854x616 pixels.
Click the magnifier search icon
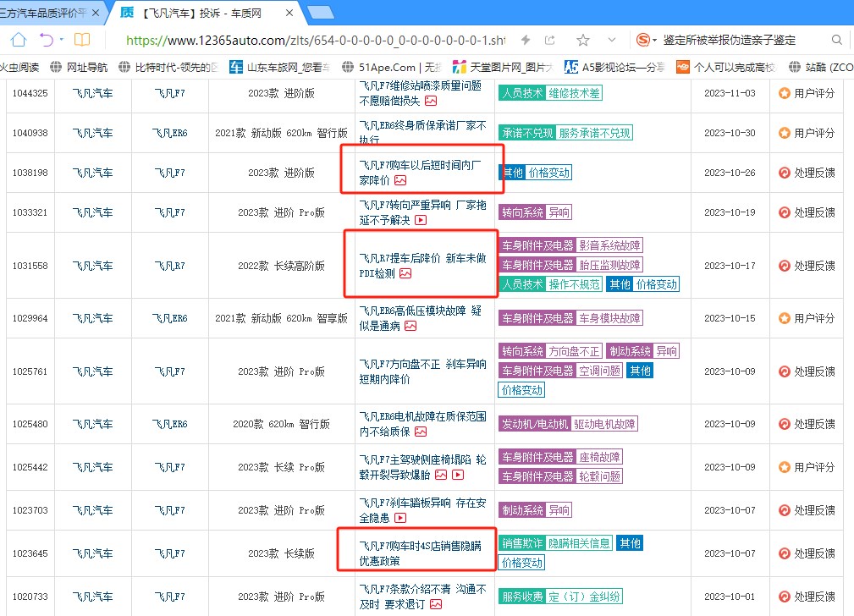pos(837,40)
